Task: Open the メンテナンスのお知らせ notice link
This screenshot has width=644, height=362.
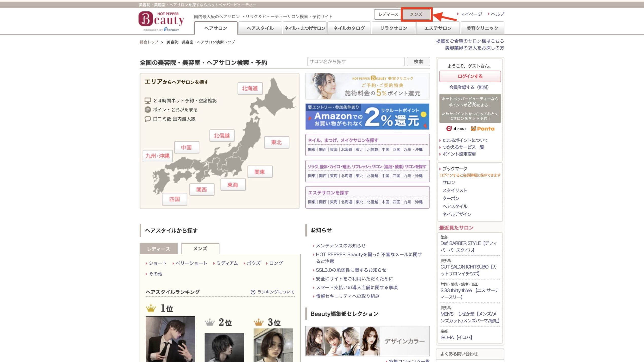Action: (x=341, y=246)
